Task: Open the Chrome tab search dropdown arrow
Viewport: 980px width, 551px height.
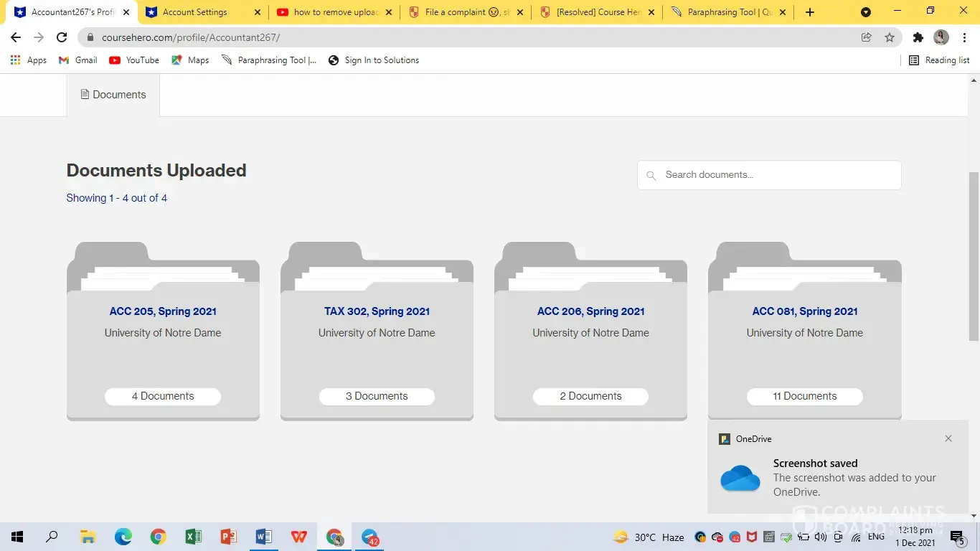Action: [866, 12]
